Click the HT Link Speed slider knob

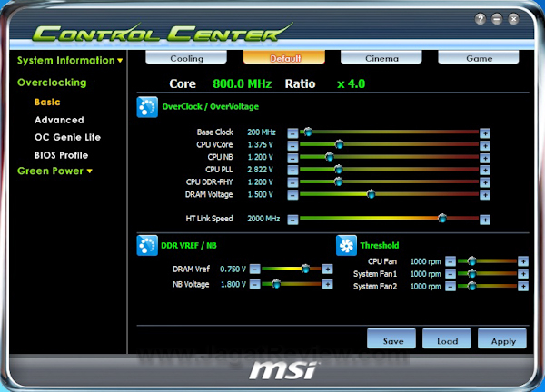442,218
